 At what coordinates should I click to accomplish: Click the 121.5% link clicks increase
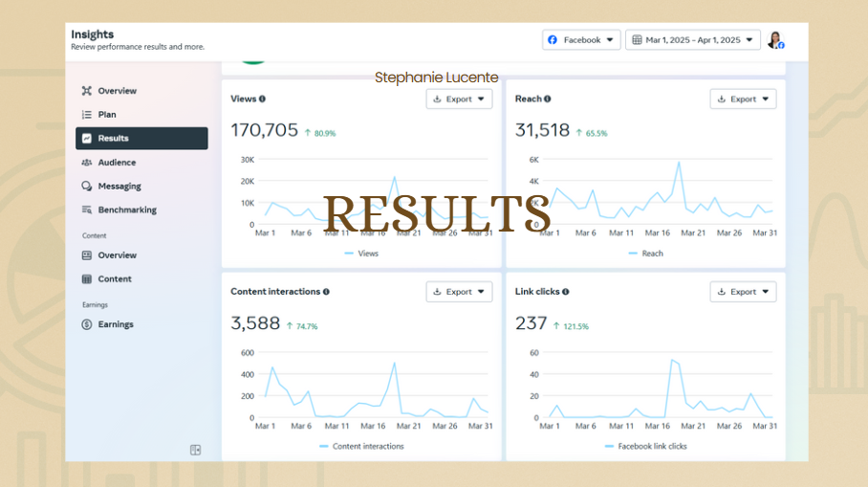coord(571,327)
